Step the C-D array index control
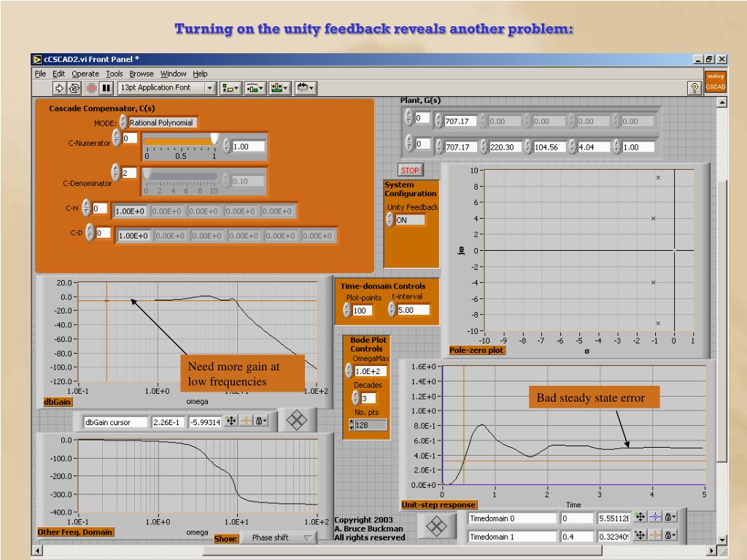 [x=90, y=233]
